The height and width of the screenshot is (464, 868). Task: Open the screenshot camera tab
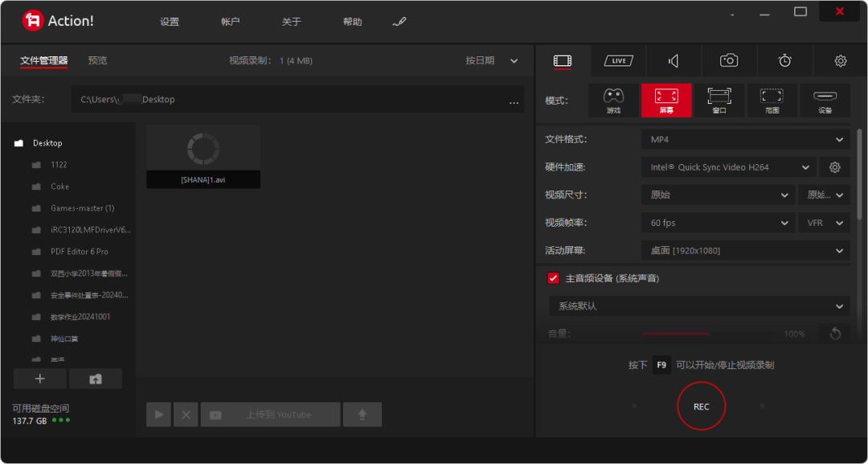coord(729,61)
